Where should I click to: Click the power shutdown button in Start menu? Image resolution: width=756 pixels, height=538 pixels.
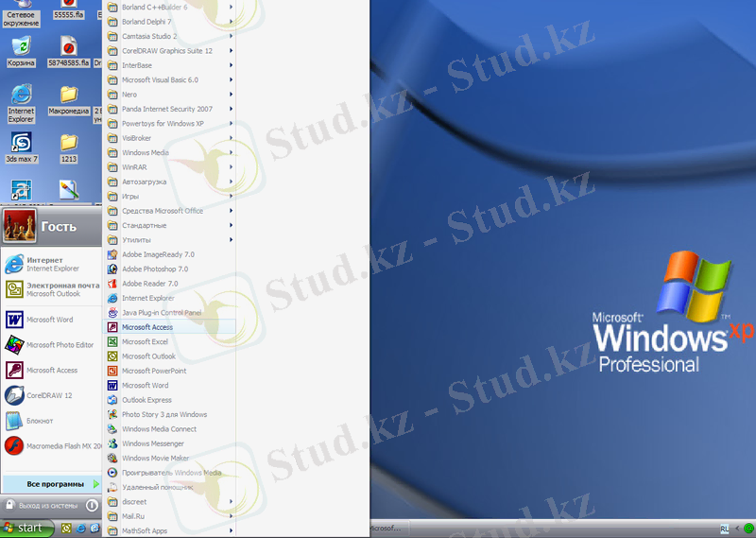pyautogui.click(x=92, y=506)
